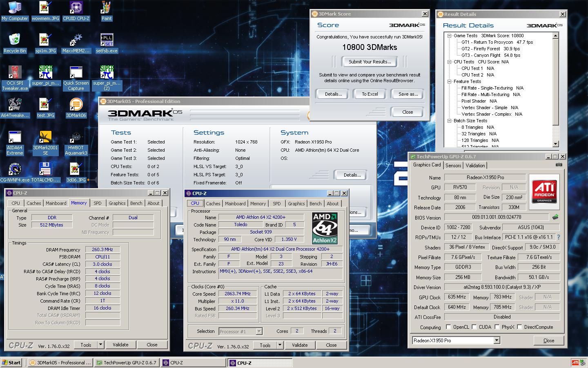Switch to the Sensors tab in GPU-Z

pos(453,165)
